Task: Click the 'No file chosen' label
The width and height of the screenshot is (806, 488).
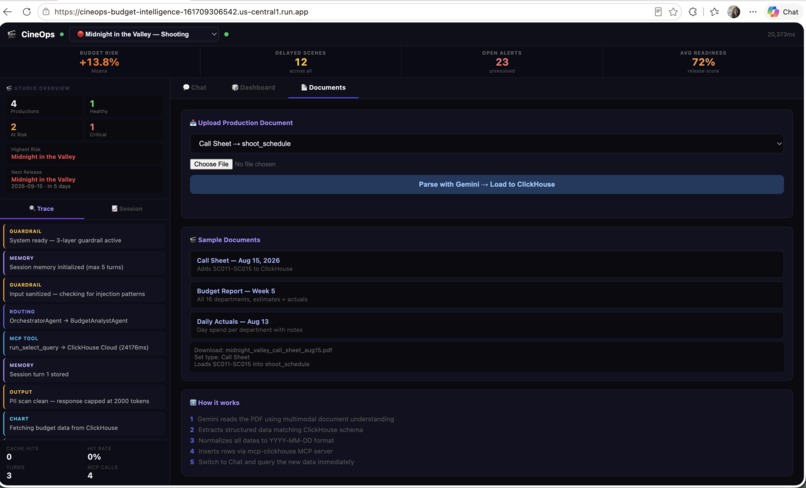Action: tap(255, 164)
